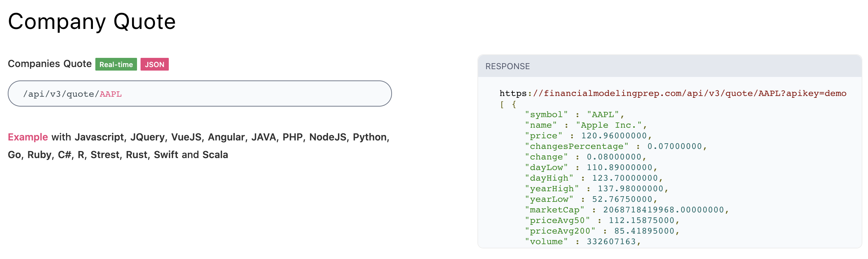The image size is (868, 259).
Task: Click the "Go, Ruby, C#, R" languages line
Action: pyautogui.click(x=118, y=155)
